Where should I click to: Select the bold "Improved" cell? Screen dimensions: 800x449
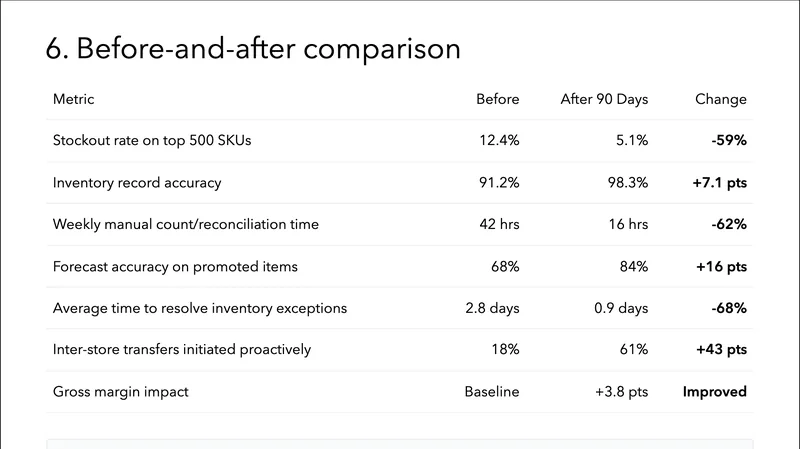tap(714, 392)
